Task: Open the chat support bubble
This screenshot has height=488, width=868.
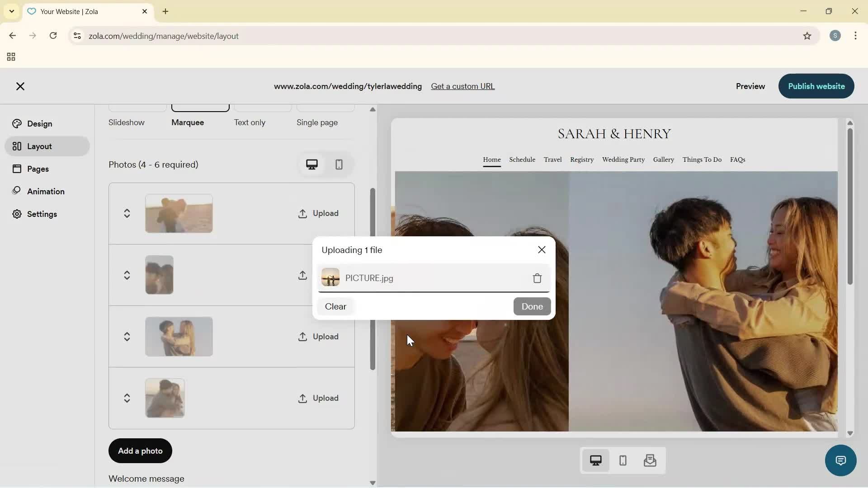Action: (840, 460)
